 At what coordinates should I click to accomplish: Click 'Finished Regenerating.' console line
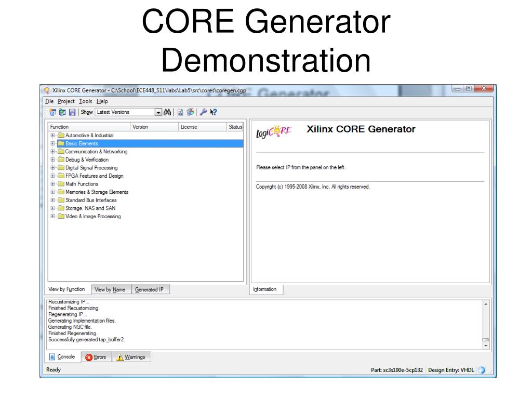click(73, 333)
